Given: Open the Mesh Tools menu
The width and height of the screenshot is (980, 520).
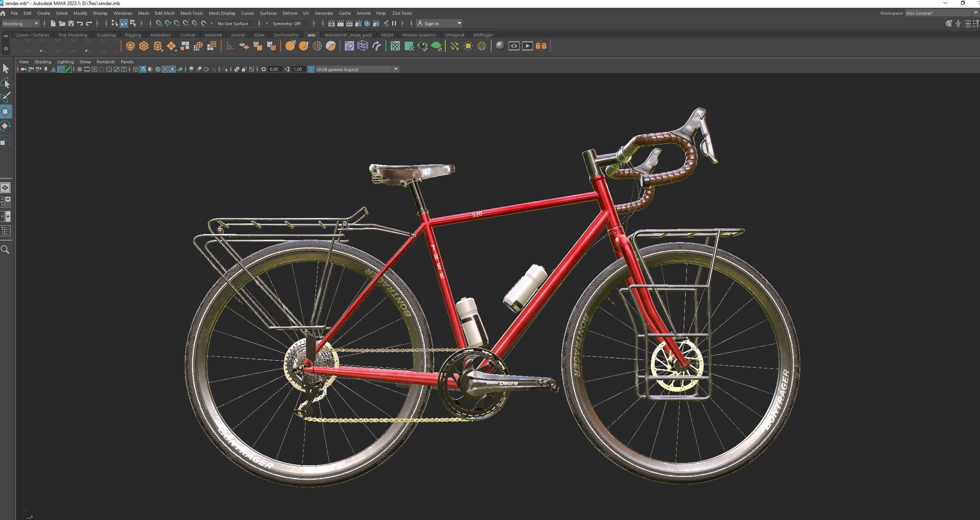Looking at the screenshot, I should [191, 13].
